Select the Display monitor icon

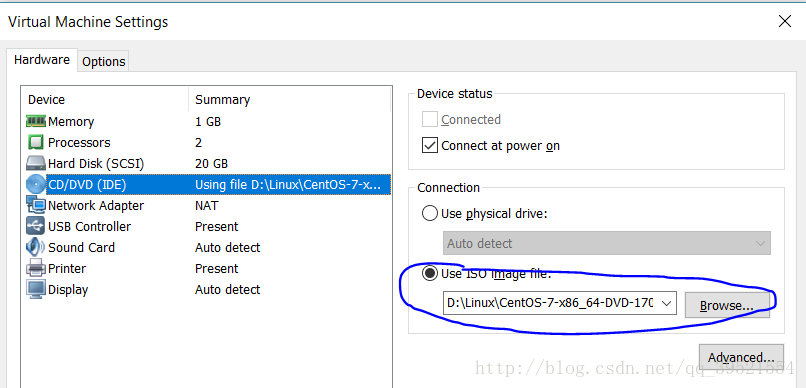[x=35, y=290]
